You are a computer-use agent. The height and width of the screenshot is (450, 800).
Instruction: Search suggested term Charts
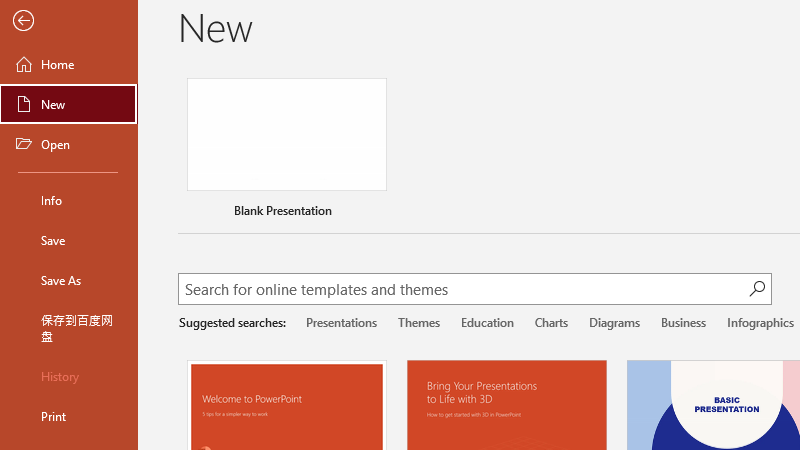coord(551,323)
